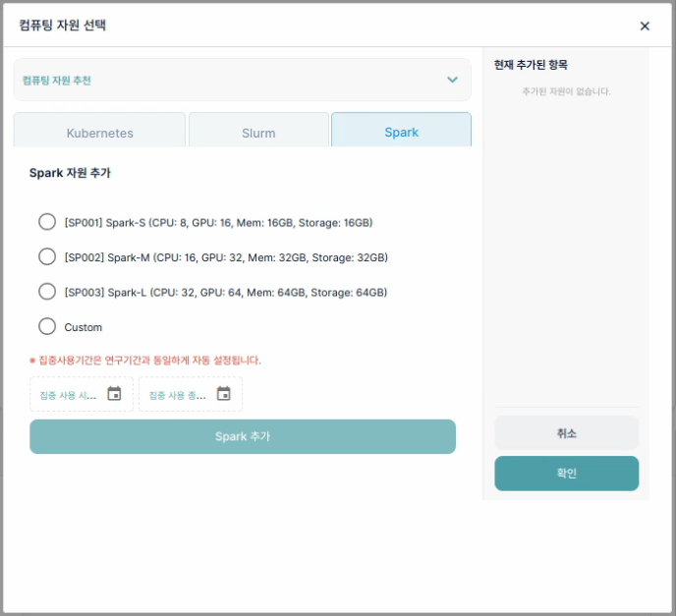676x616 pixels.
Task: Click the 추가된 자원이 없습니다 message
Action: click(x=567, y=91)
